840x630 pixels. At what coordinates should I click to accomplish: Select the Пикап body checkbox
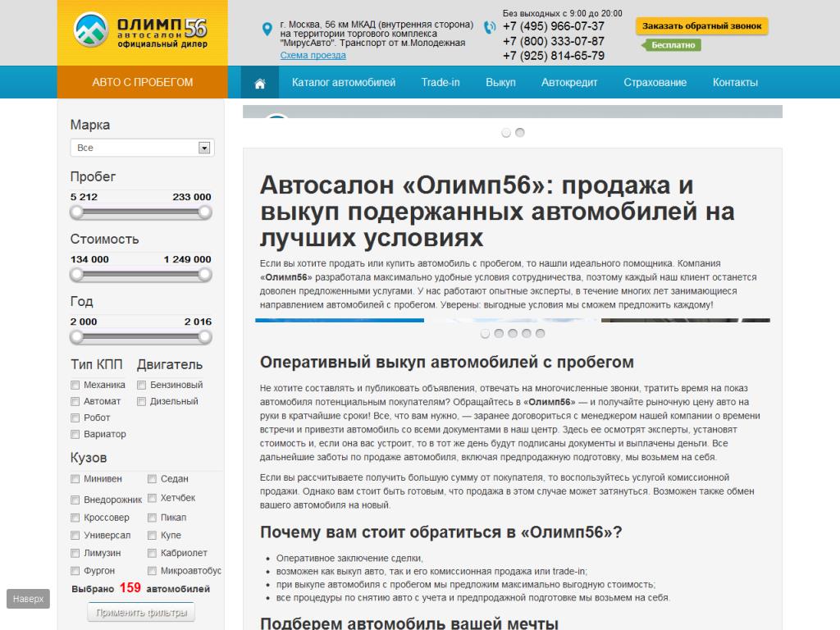point(152,518)
